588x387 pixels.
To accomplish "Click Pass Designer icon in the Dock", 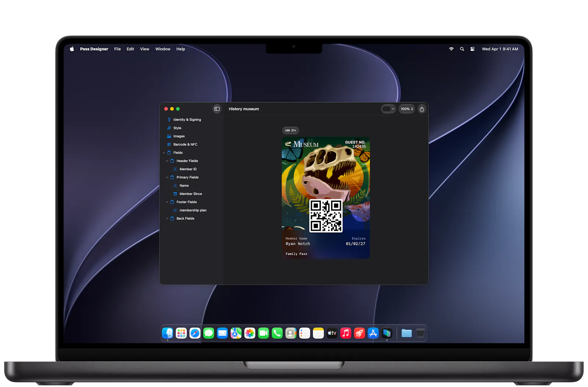I will [x=387, y=333].
